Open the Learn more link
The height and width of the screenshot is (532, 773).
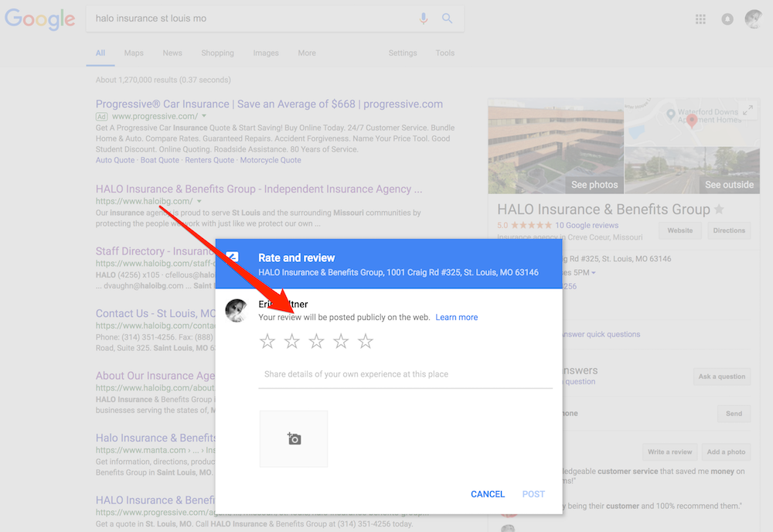[457, 318]
